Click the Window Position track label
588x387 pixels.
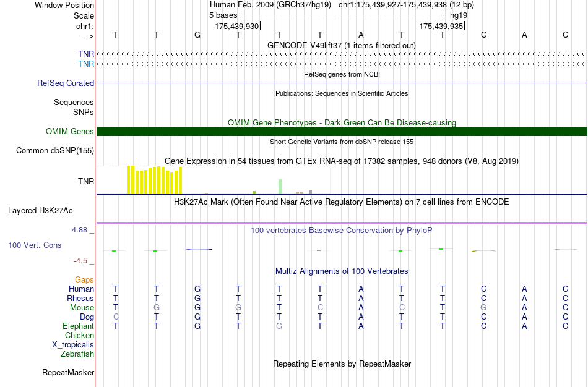[x=64, y=5]
